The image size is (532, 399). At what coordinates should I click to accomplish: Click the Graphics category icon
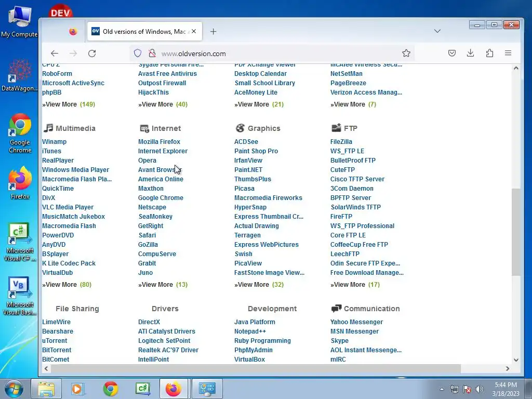click(240, 128)
